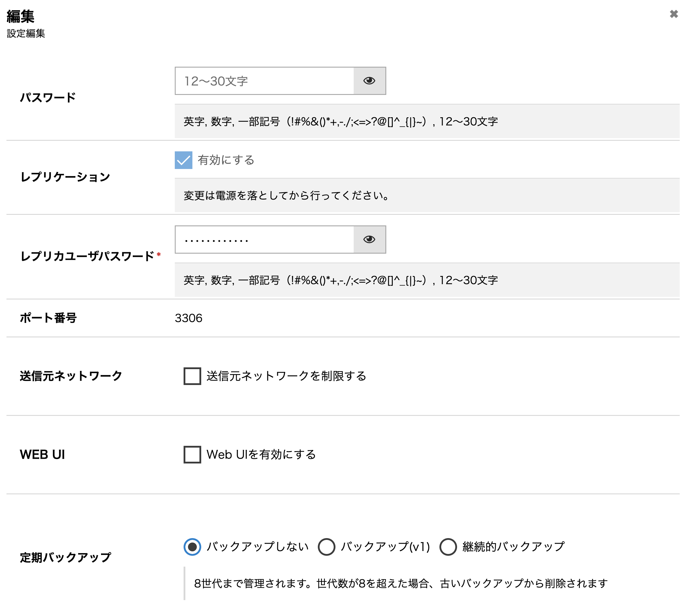Click the 変更は電源を落としてから note
The height and width of the screenshot is (616, 685).
click(286, 196)
